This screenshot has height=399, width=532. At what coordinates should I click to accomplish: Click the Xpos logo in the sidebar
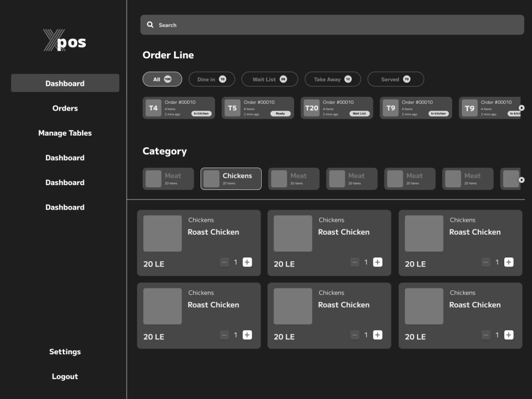65,41
